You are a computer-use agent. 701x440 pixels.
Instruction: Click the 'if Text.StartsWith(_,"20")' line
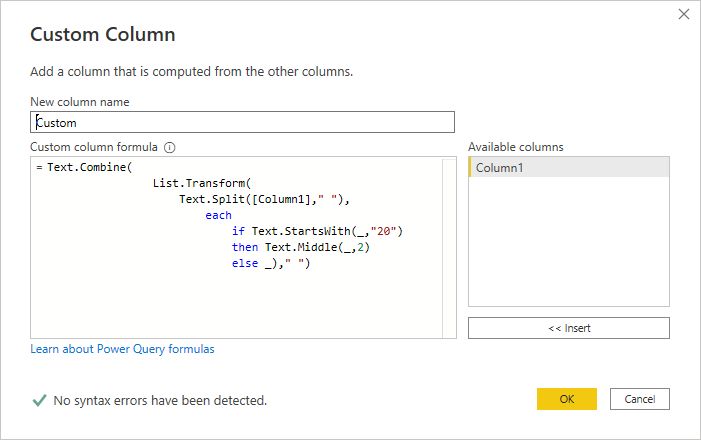coord(317,231)
